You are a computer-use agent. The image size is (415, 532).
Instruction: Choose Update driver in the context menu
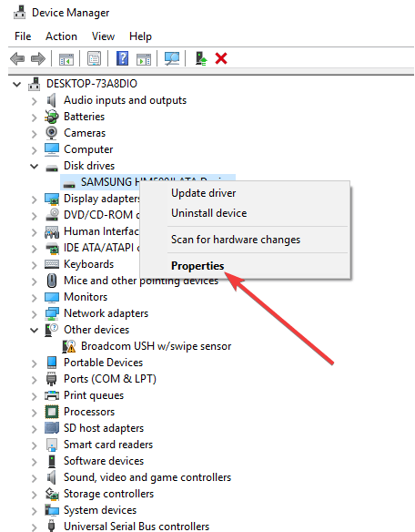point(204,193)
